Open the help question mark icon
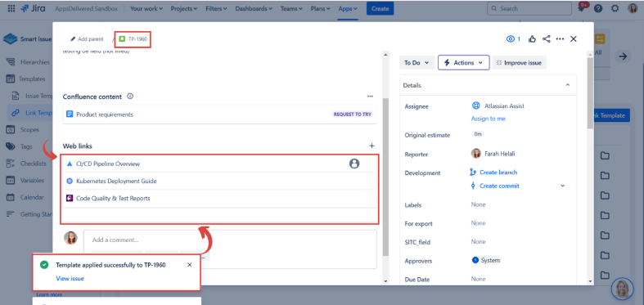This screenshot has height=305, width=644. click(598, 9)
